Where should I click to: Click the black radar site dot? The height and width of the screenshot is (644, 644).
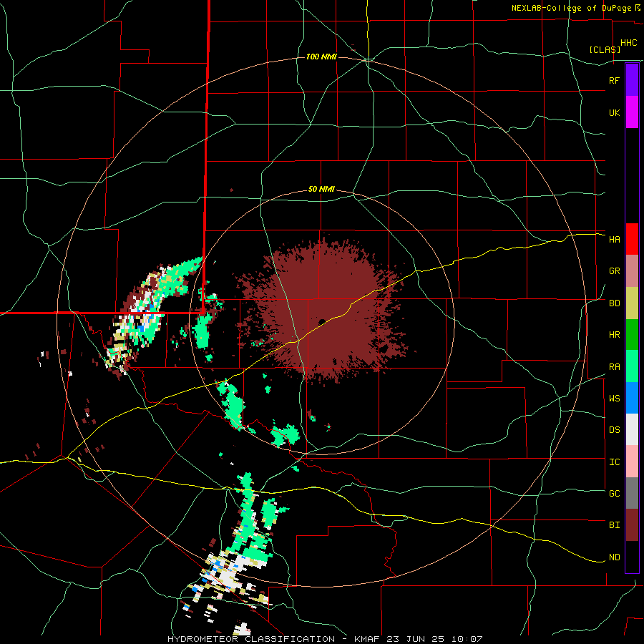click(x=322, y=321)
